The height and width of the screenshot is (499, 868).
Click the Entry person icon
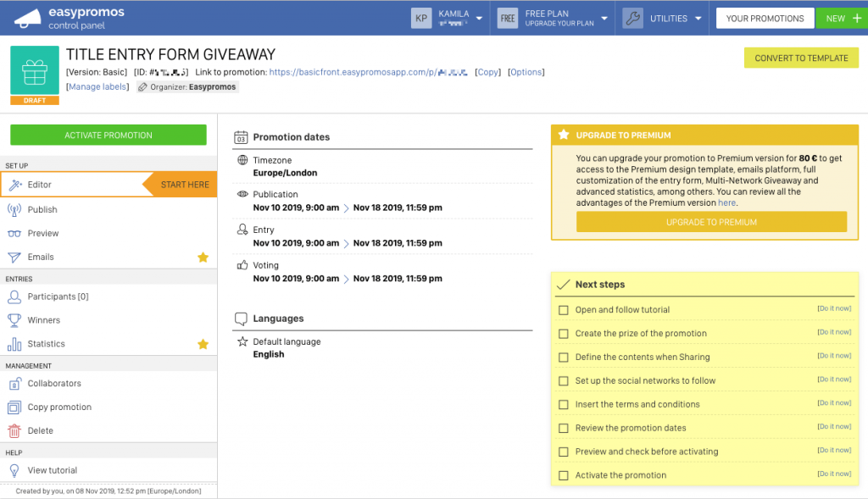242,229
